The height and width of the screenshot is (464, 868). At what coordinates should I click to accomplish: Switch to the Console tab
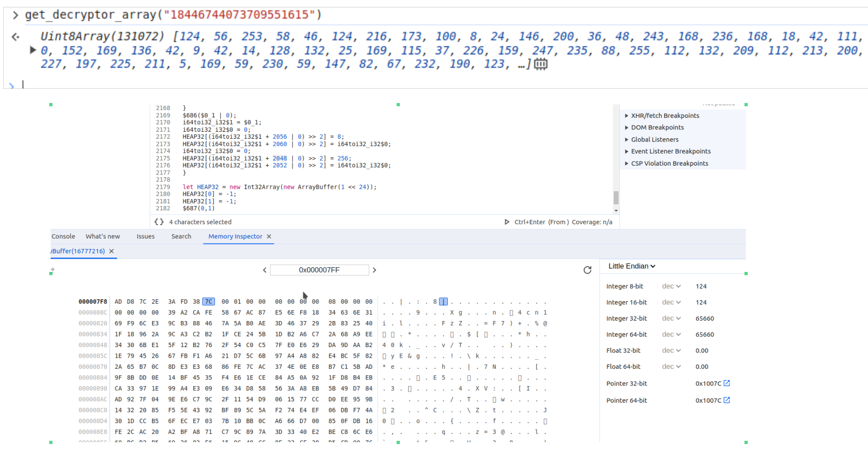pyautogui.click(x=63, y=236)
